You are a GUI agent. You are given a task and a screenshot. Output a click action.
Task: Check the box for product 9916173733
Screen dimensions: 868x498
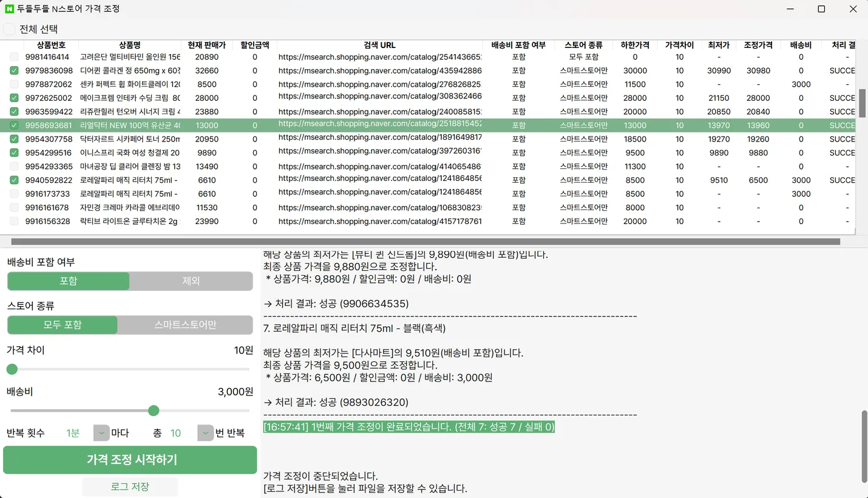[14, 194]
